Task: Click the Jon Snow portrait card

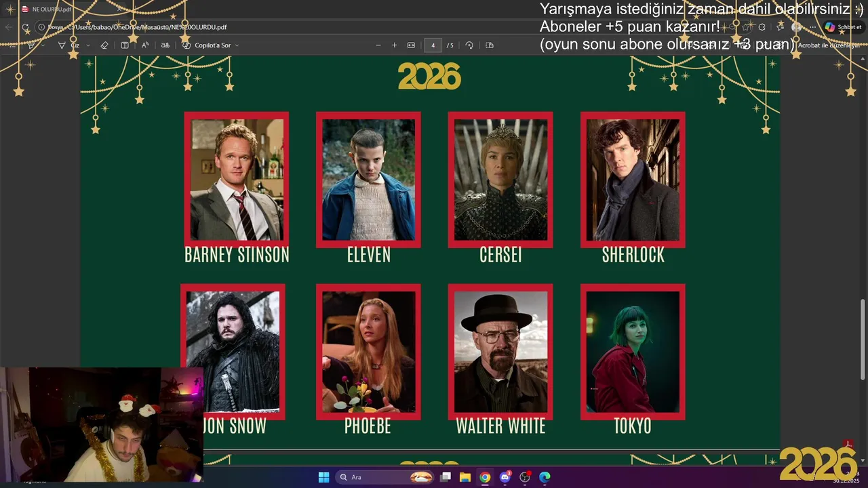Action: coord(233,352)
